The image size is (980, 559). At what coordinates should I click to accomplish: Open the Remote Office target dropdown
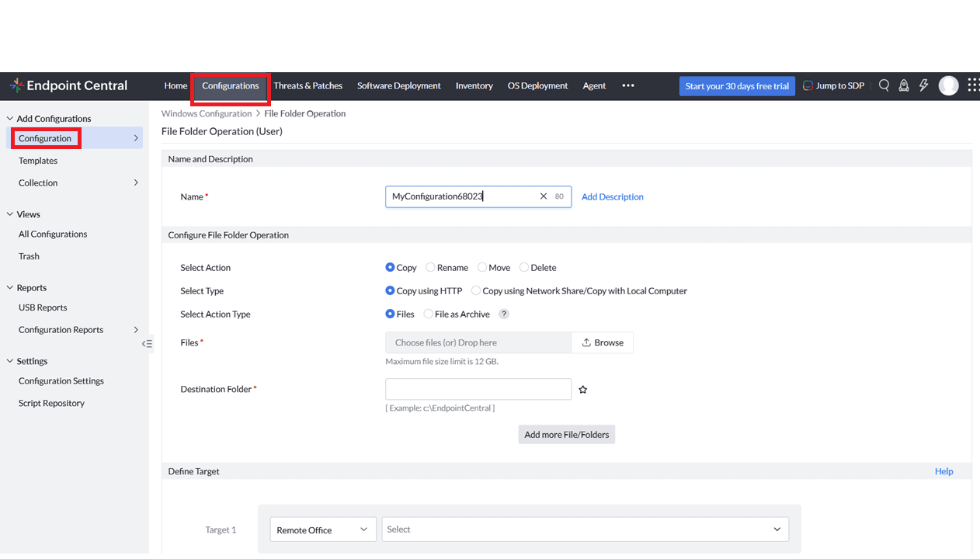tap(323, 529)
